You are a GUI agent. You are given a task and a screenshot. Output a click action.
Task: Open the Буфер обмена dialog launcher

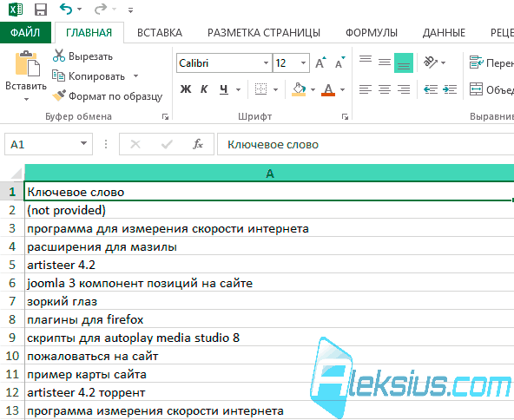tap(165, 116)
